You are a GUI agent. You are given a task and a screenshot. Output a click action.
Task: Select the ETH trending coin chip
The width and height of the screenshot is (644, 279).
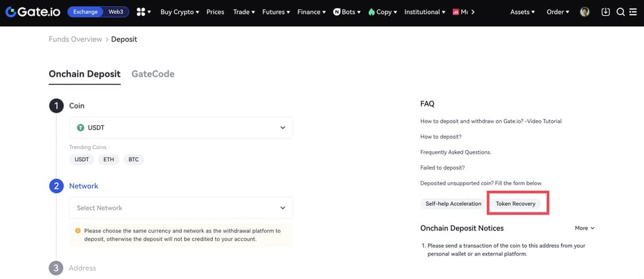coord(109,159)
